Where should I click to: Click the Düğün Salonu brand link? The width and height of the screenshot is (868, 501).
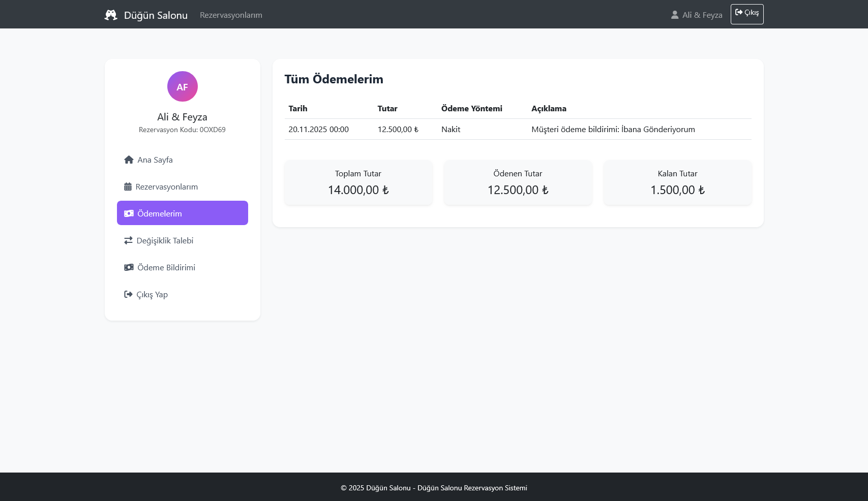tap(156, 15)
